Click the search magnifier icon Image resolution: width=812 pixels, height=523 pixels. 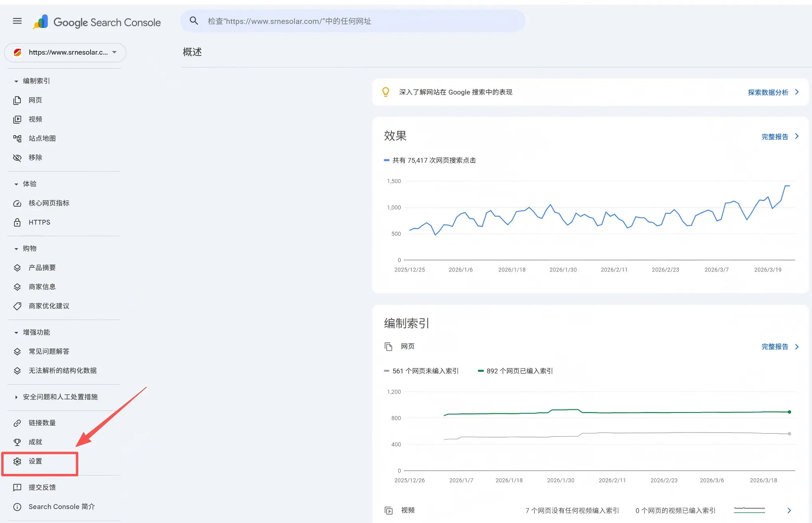(194, 21)
